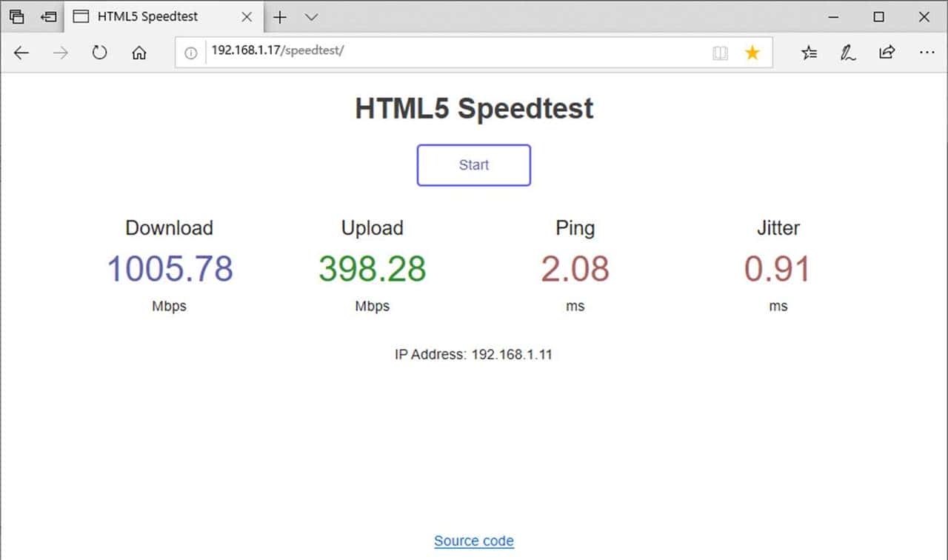Show tabs you've set aside
The width and height of the screenshot is (948, 560).
click(x=16, y=17)
